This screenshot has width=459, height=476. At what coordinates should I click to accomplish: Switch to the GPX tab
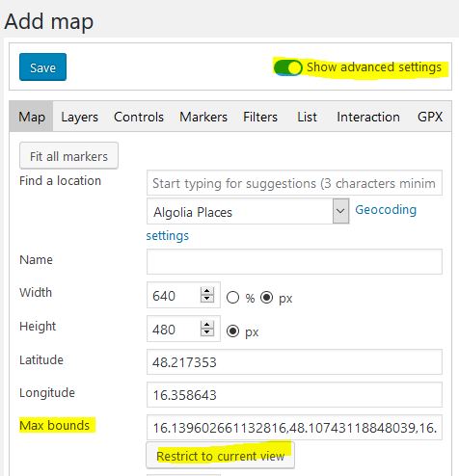pos(430,117)
